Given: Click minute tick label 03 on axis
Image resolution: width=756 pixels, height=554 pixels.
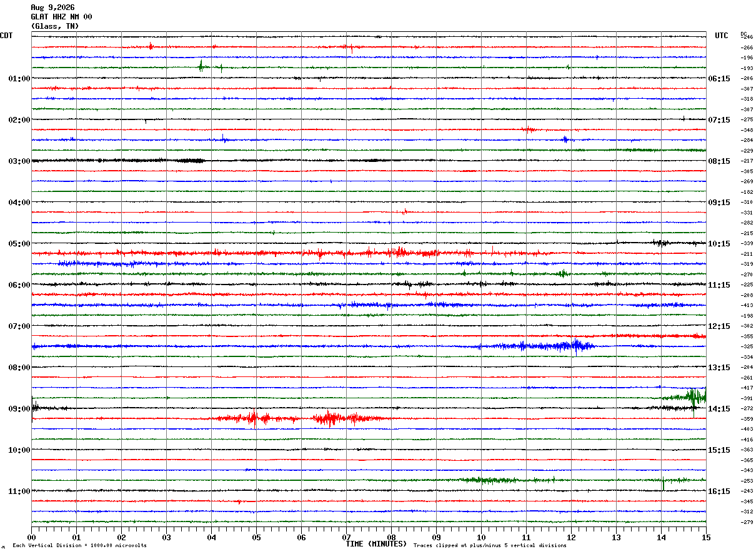Looking at the screenshot, I should (x=166, y=537).
